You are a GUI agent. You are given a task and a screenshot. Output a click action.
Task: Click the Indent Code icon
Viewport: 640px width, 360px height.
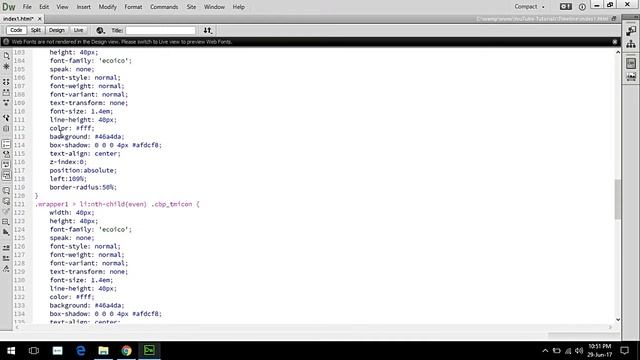6,248
